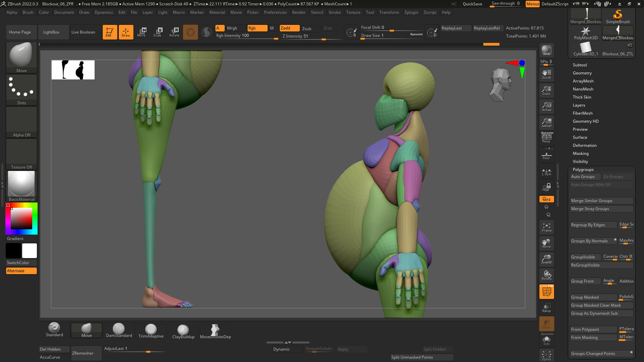Select the Scale transform tool
This screenshot has width=644, height=362.
tap(158, 32)
